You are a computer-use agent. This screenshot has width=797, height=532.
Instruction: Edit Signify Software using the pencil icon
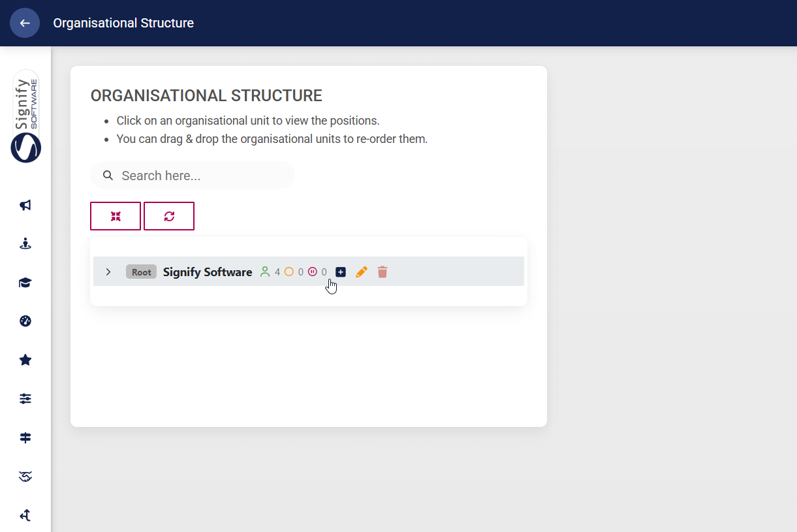(x=361, y=272)
